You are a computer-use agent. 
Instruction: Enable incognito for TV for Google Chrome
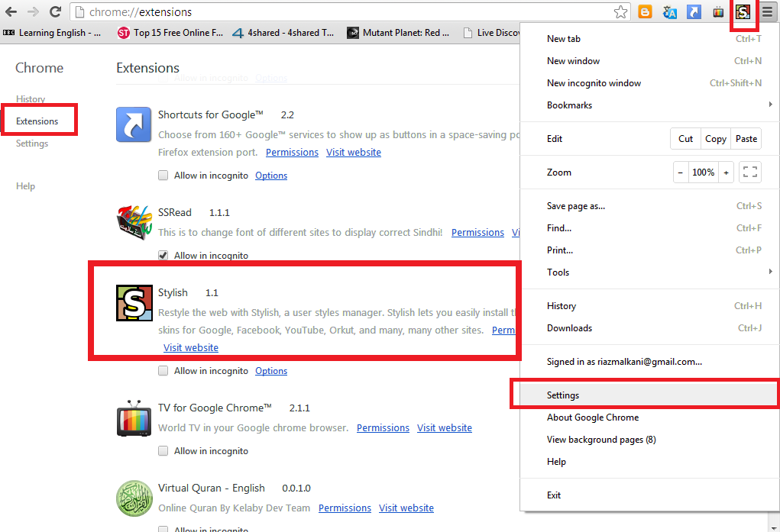[x=163, y=451]
